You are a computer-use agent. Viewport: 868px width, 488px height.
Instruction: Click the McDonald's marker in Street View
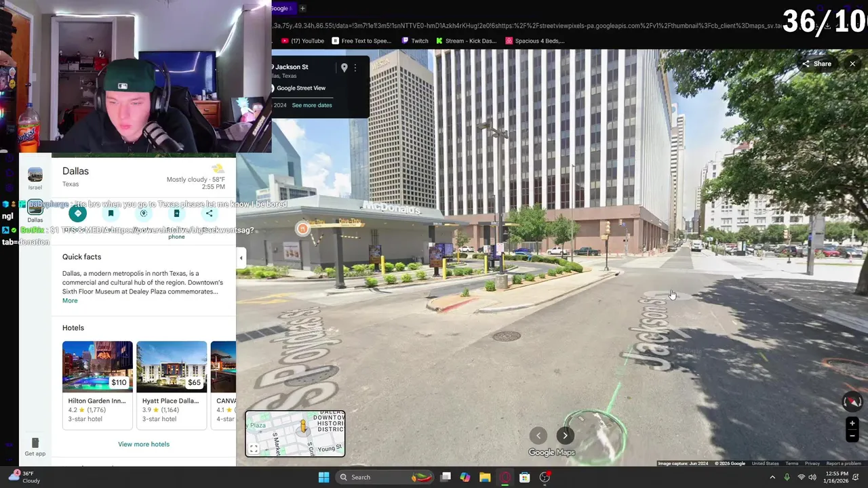coord(302,228)
